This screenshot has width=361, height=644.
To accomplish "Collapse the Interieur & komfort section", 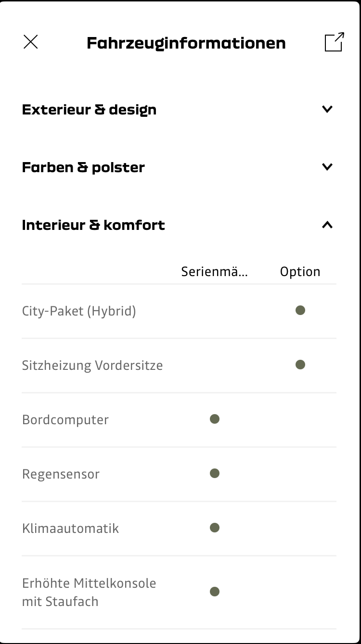I will (327, 225).
